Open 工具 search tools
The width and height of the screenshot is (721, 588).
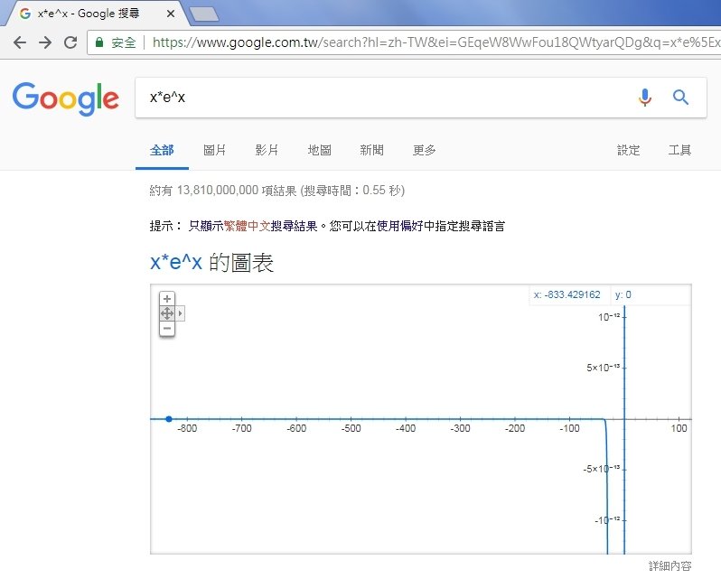pos(679,150)
